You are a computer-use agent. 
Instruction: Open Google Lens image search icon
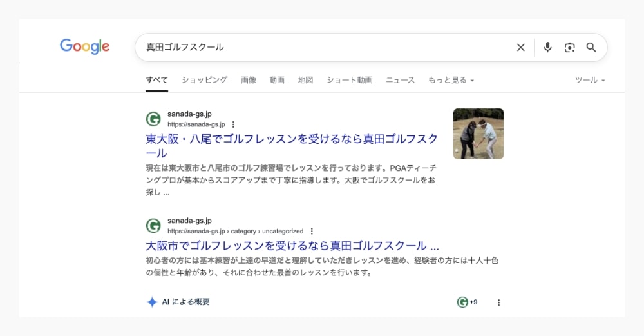(x=570, y=47)
